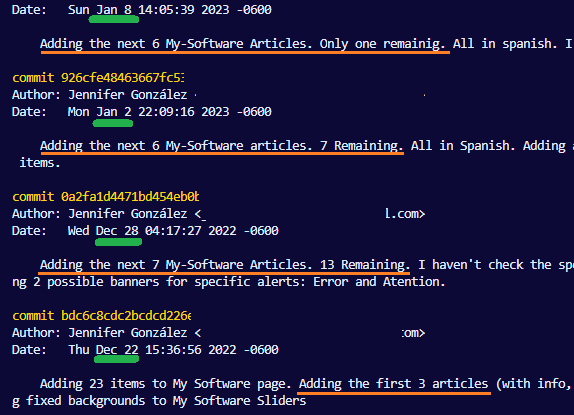574x415 pixels.
Task: Click message '13 Remaining.'
Action: 365,265
